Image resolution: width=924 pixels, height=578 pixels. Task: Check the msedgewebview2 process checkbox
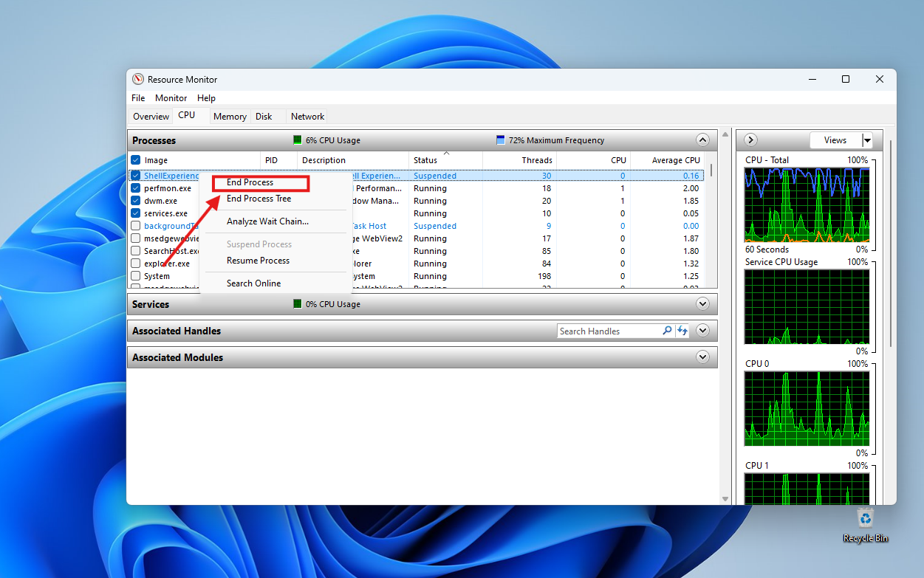[x=136, y=238]
